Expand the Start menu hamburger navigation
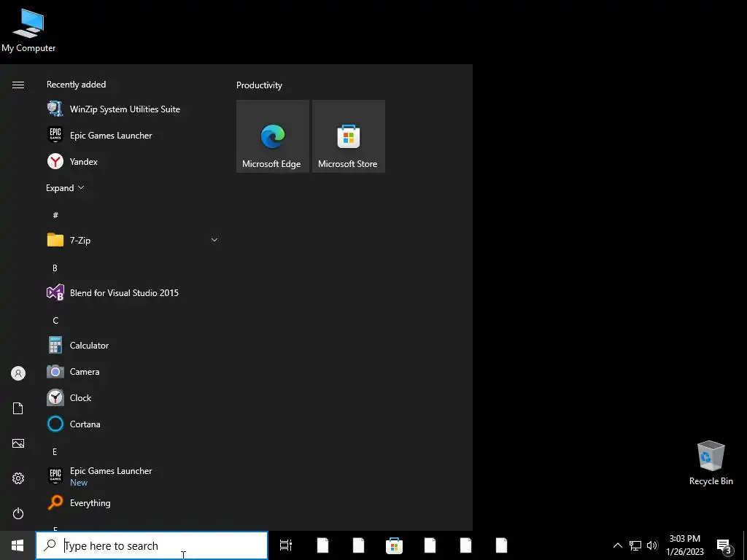The height and width of the screenshot is (560, 747). point(18,85)
